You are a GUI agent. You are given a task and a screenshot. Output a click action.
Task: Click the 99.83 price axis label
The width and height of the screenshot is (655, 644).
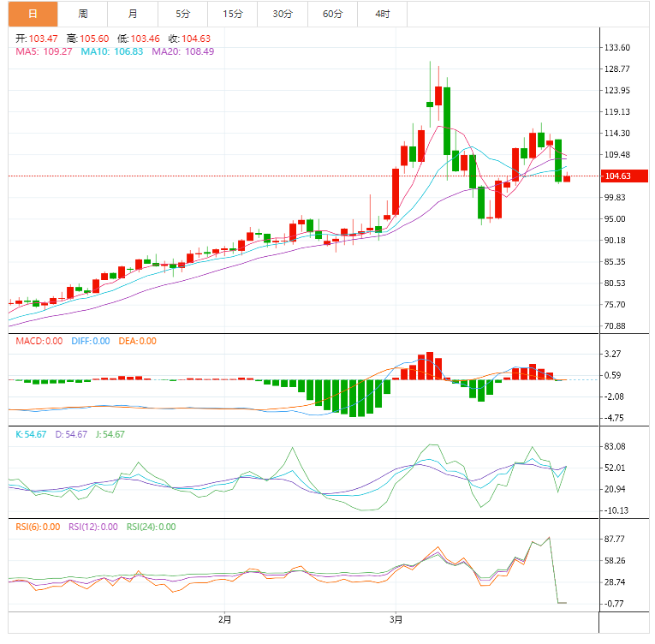615,197
